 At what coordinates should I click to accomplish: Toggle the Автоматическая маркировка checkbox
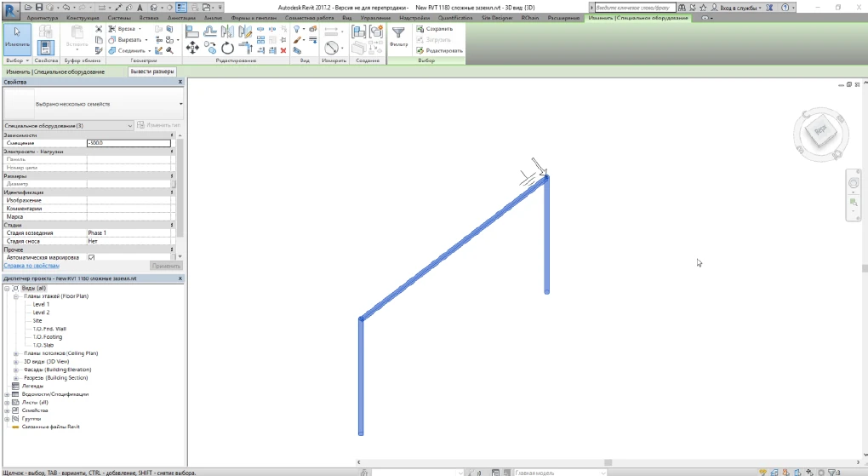(91, 257)
